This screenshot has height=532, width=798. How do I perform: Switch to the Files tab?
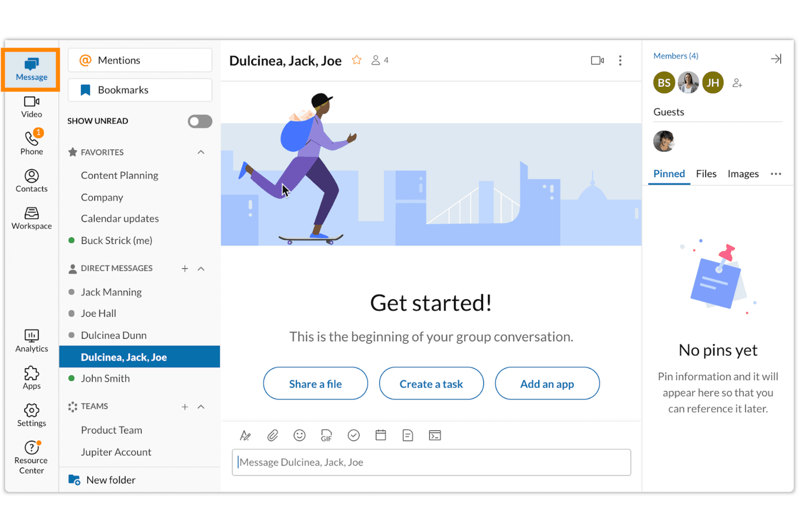[x=706, y=174]
